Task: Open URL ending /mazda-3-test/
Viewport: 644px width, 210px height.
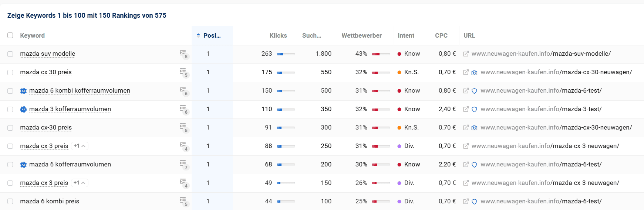Action: 541,109
